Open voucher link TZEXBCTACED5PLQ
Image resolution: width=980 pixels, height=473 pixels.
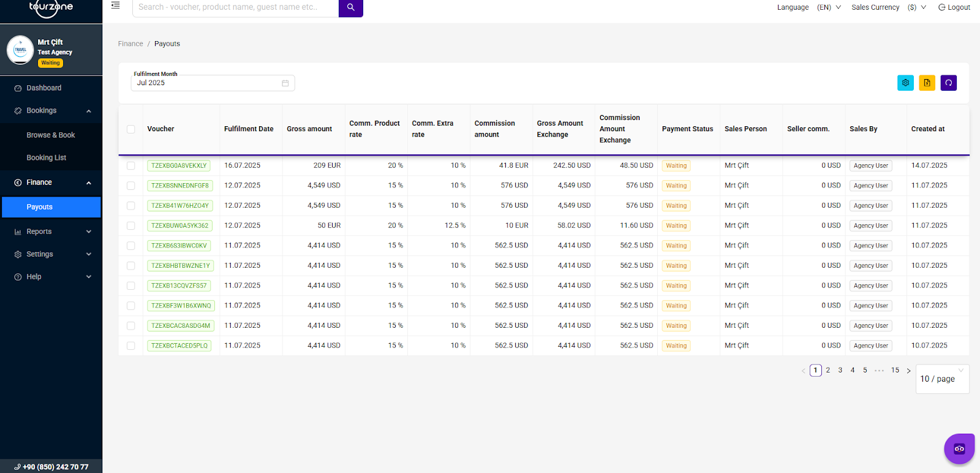[x=179, y=346]
